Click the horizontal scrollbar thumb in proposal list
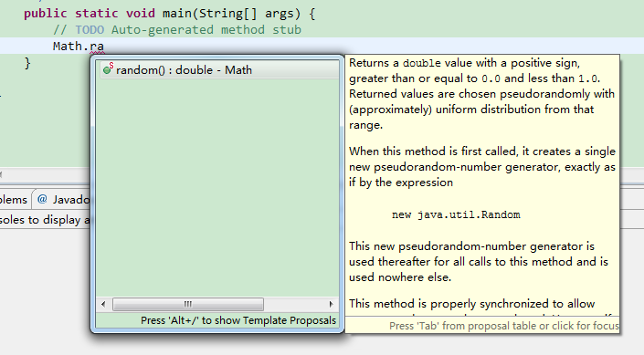Screen dimensions: 644x355 click(188, 304)
